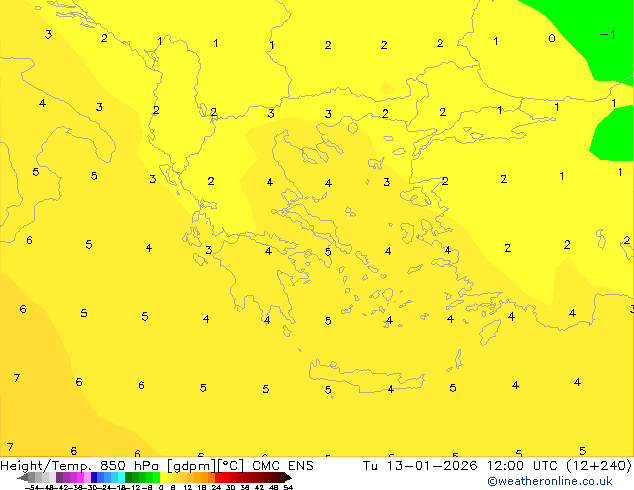Click the "[gdpm]" unit label
This screenshot has width=634, height=490.
point(190,465)
